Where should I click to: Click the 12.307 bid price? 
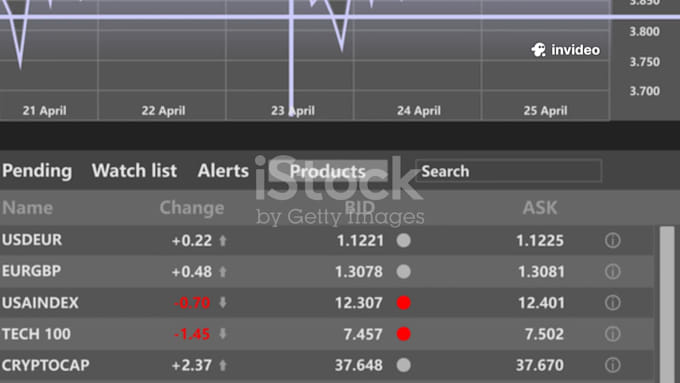[x=359, y=303]
